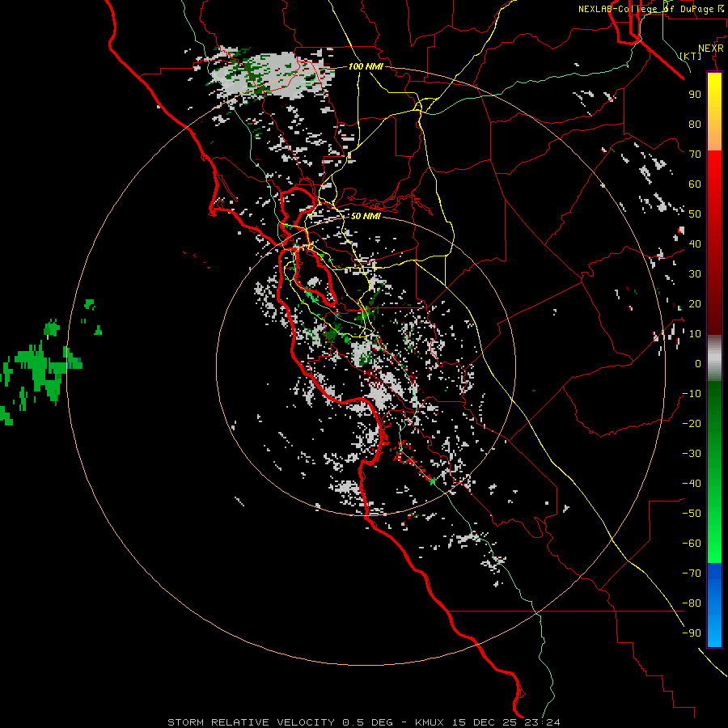This screenshot has width=728, height=728.
Task: Click the 60 value on velocity scale
Action: [695, 184]
